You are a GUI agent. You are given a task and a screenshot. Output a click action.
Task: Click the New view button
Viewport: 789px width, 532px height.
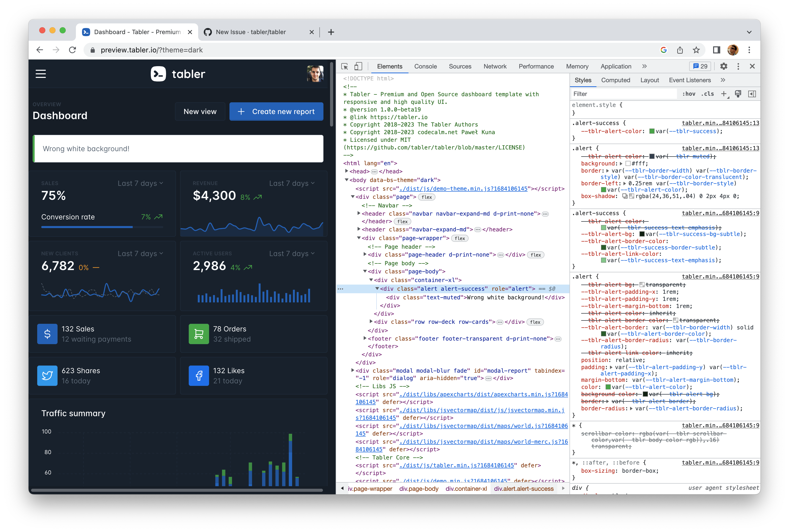200,111
